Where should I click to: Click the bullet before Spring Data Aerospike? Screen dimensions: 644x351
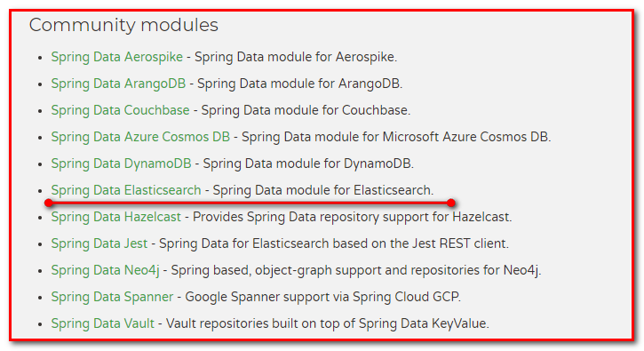(40, 58)
